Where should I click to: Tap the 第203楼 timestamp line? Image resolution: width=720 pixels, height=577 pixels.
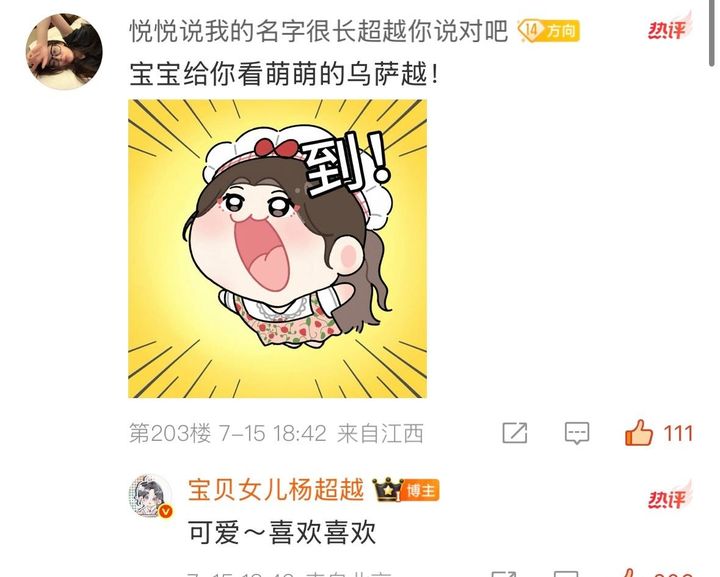click(276, 433)
